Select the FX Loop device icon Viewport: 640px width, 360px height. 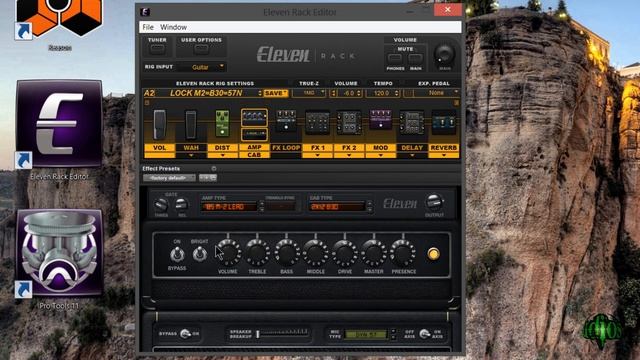tap(286, 121)
